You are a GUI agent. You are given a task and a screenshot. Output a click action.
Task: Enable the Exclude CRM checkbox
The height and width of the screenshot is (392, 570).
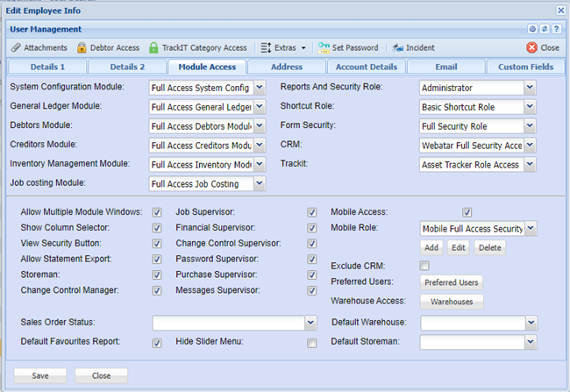pyautogui.click(x=424, y=265)
